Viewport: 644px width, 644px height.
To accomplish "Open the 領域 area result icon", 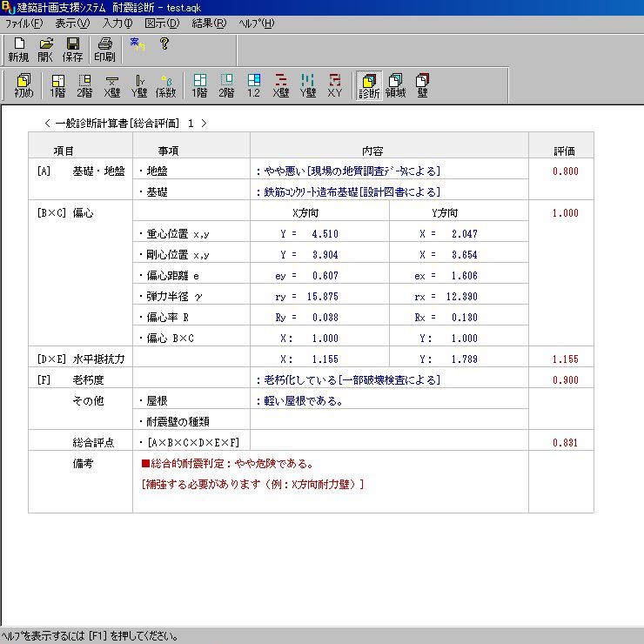I will click(395, 85).
